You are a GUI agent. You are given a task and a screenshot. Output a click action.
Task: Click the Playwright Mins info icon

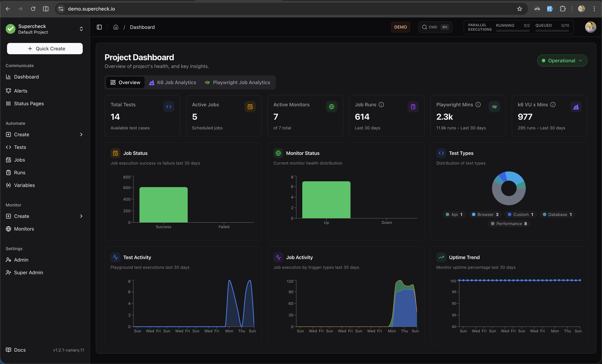[478, 105]
